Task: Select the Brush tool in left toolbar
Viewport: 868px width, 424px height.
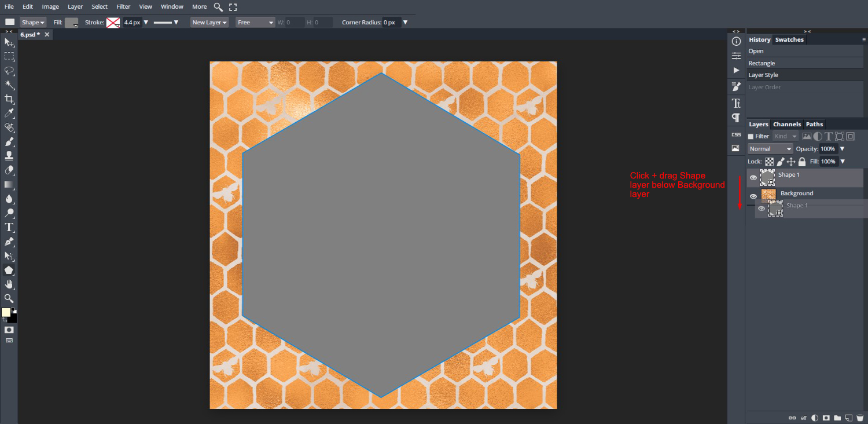Action: (x=9, y=142)
